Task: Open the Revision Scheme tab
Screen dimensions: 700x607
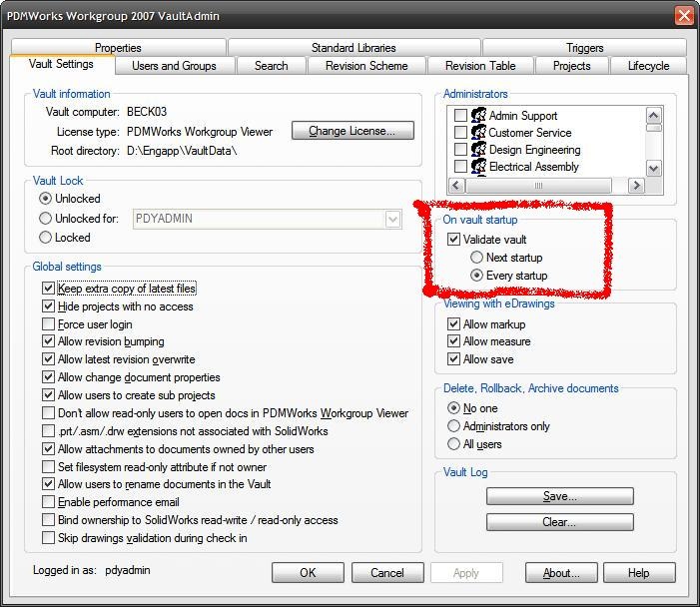Action: pos(366,66)
